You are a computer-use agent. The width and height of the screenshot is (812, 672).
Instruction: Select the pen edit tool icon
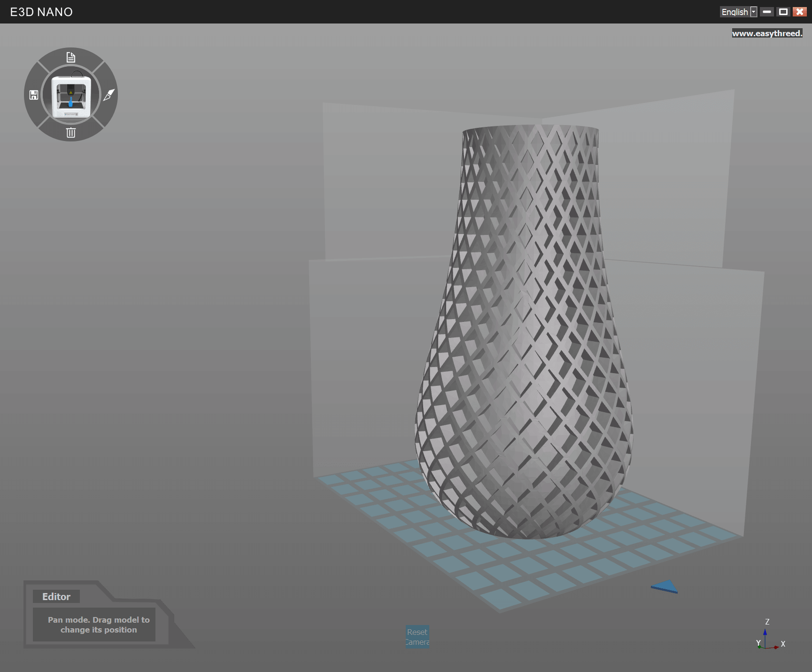(x=108, y=95)
